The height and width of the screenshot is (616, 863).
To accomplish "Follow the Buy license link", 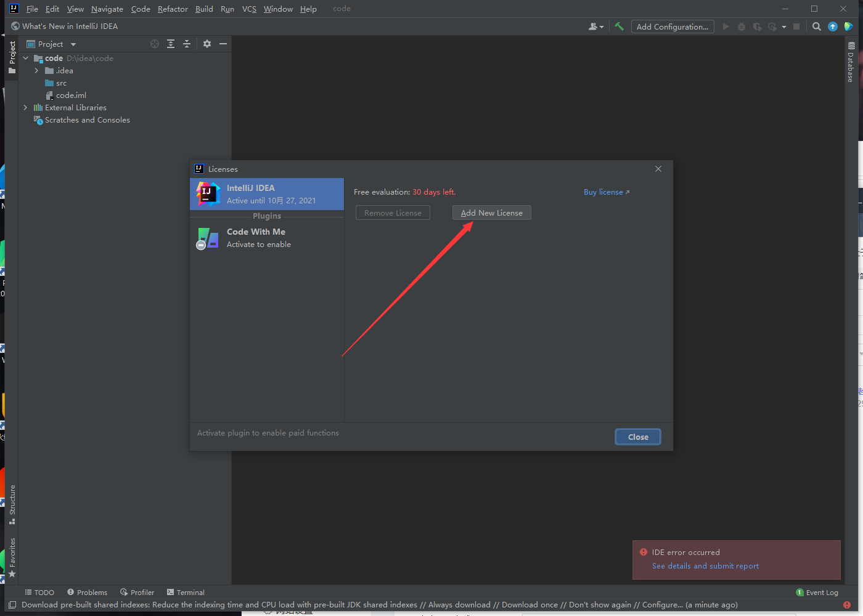I will tap(607, 192).
